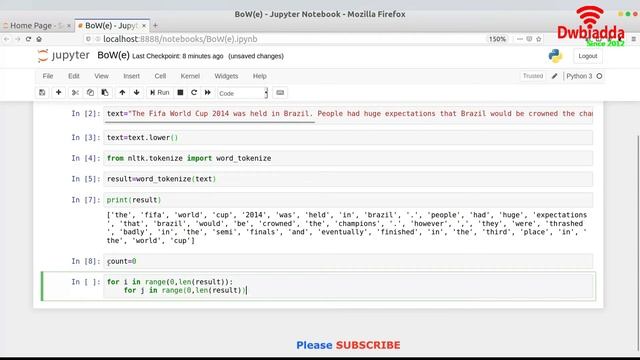Reset the 150% zoom indicator

[x=497, y=39]
